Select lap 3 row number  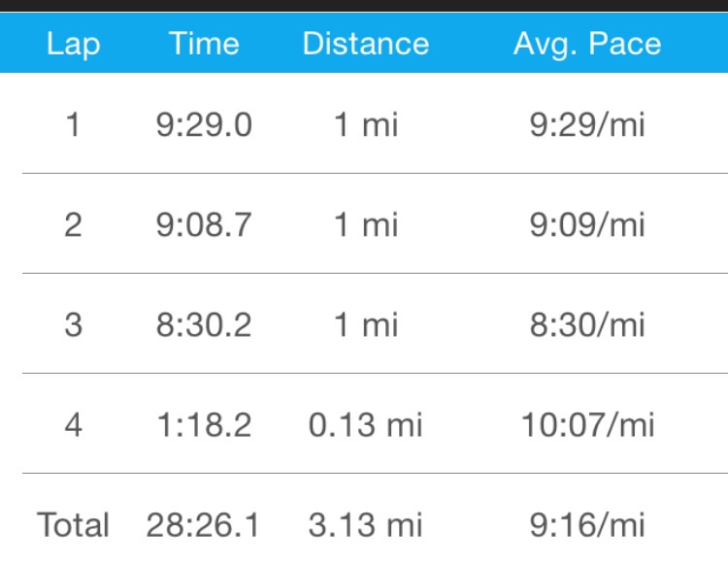[x=73, y=325]
